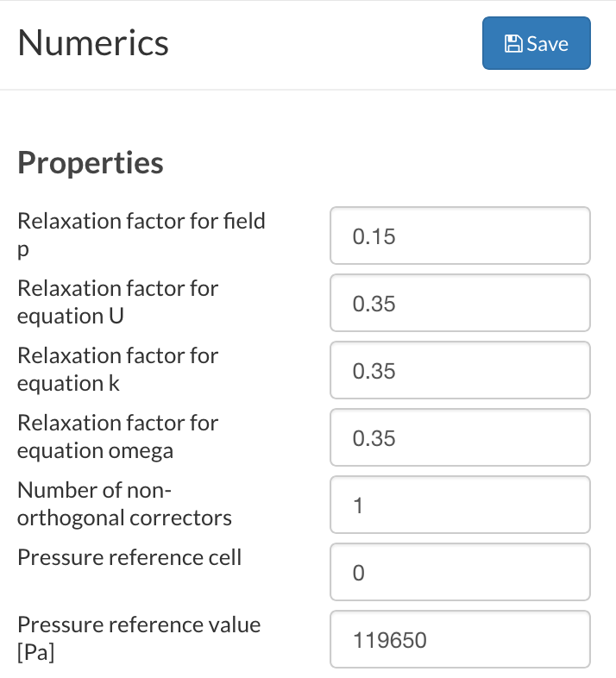
Task: Click the equation omega relaxation factor input
Action: 460,437
